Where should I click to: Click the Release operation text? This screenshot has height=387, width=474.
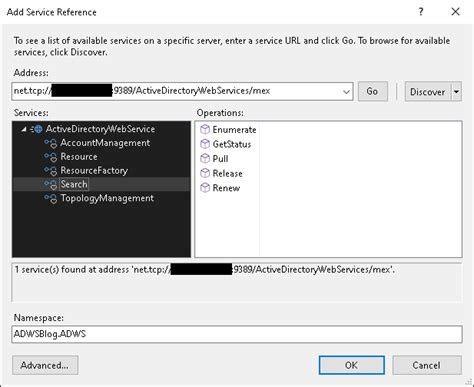pyautogui.click(x=227, y=174)
